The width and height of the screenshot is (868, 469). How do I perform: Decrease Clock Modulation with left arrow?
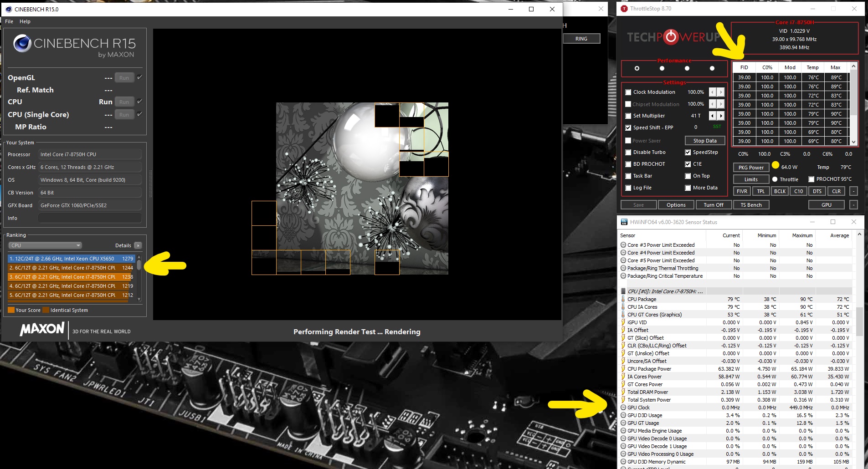pyautogui.click(x=713, y=92)
